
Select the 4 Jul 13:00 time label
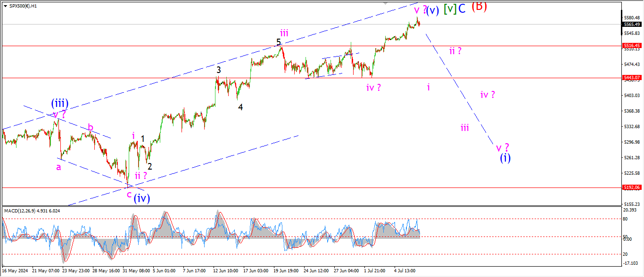point(404,271)
